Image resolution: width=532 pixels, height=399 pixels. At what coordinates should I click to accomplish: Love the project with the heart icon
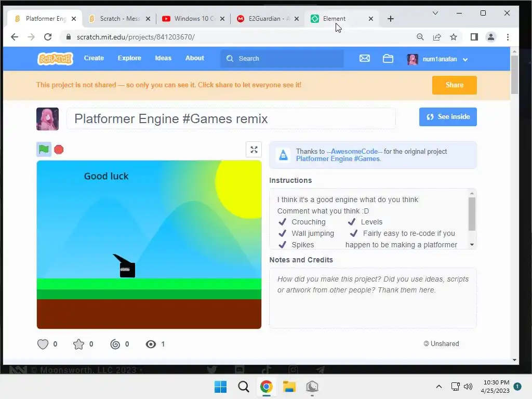pos(43,344)
